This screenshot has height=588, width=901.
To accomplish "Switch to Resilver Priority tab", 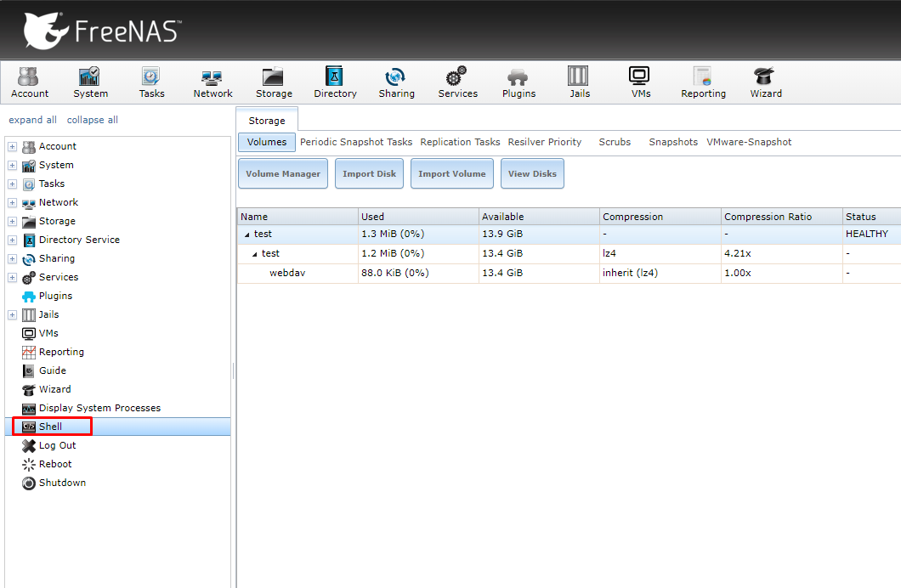I will pos(544,142).
